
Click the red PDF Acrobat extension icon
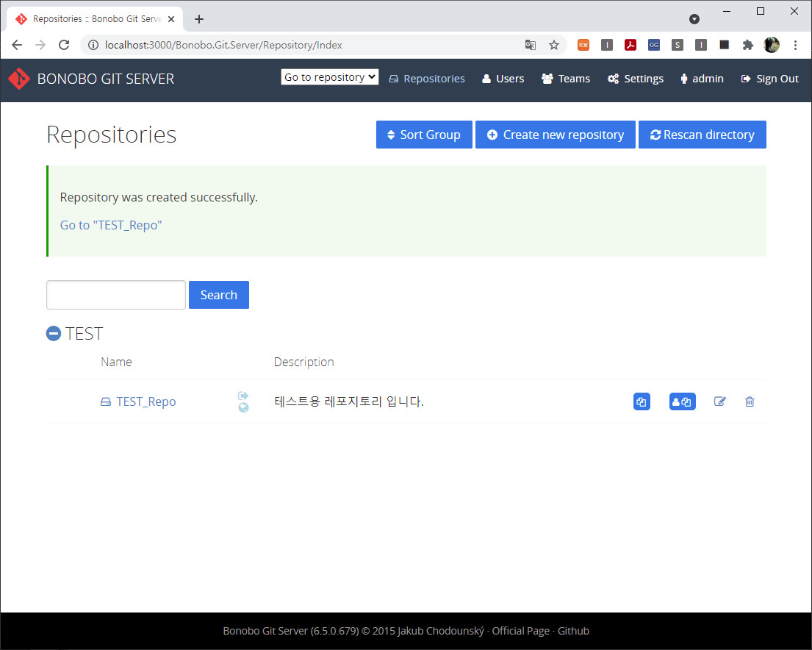point(630,45)
